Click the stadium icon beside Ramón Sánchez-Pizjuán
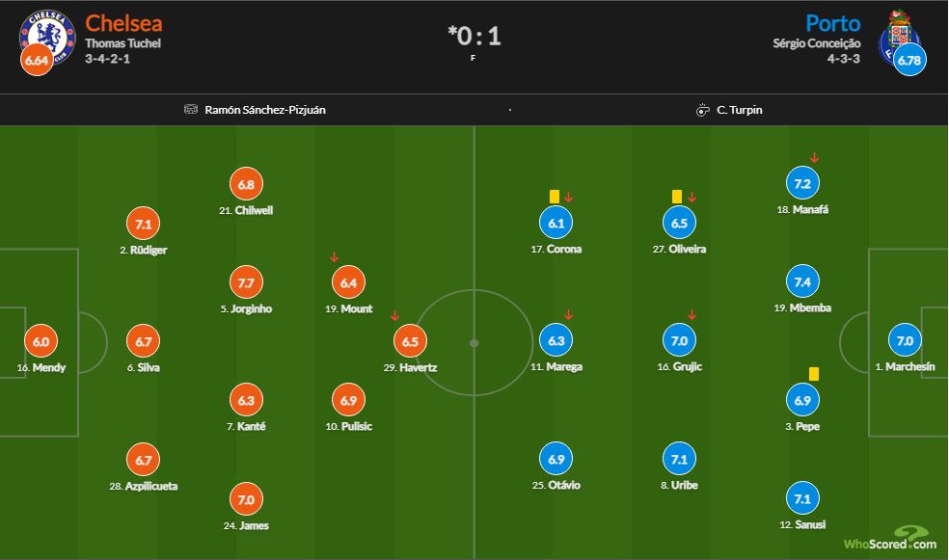Screen dimensions: 949x560 [191, 110]
